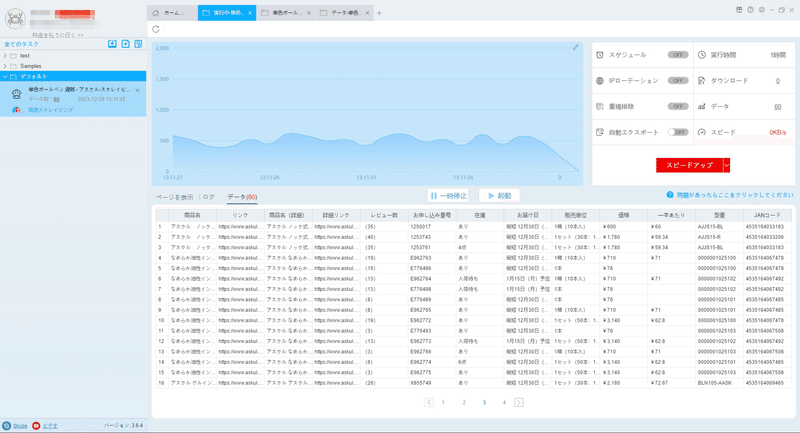Viewport: 800px width, 433px height.
Task: Open the Skype link in status bar
Action: [20, 426]
